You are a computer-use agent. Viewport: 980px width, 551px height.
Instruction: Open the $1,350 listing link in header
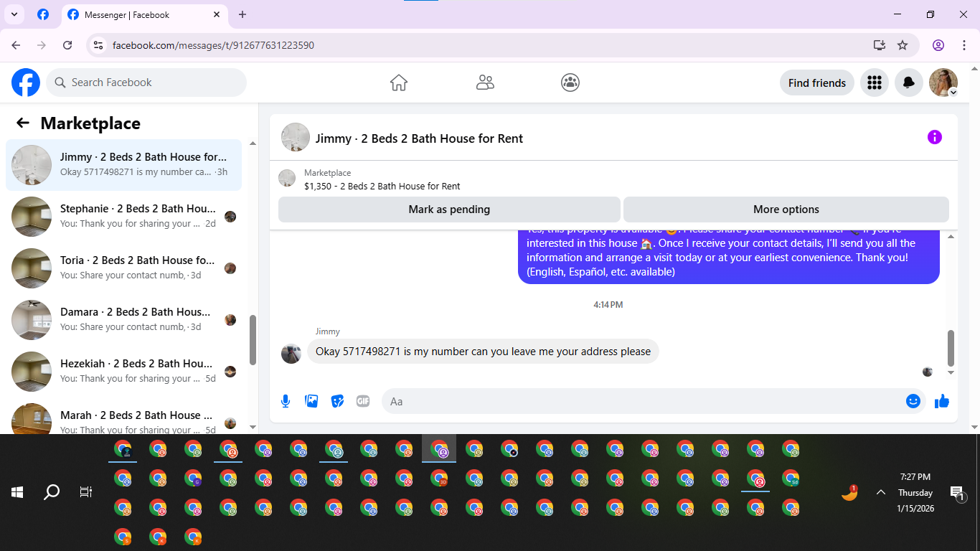pos(382,186)
